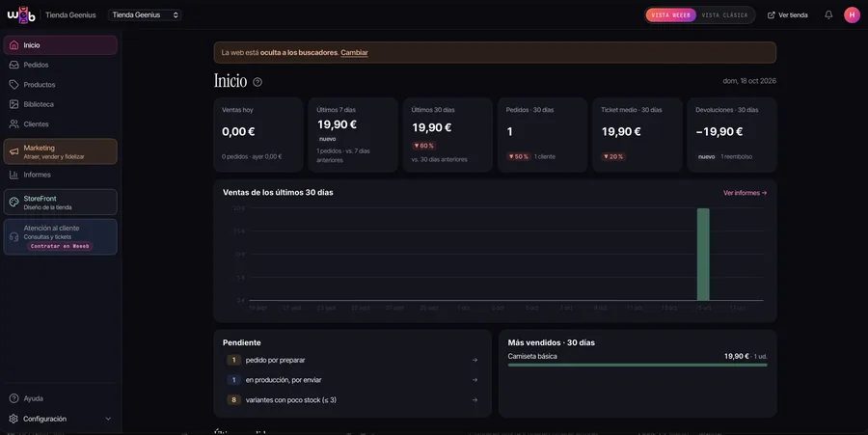Open Informes section
The height and width of the screenshot is (435, 868).
[61, 175]
